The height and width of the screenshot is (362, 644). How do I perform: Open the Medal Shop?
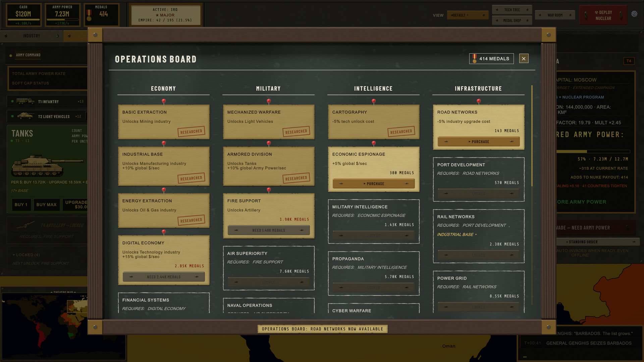[x=512, y=20]
